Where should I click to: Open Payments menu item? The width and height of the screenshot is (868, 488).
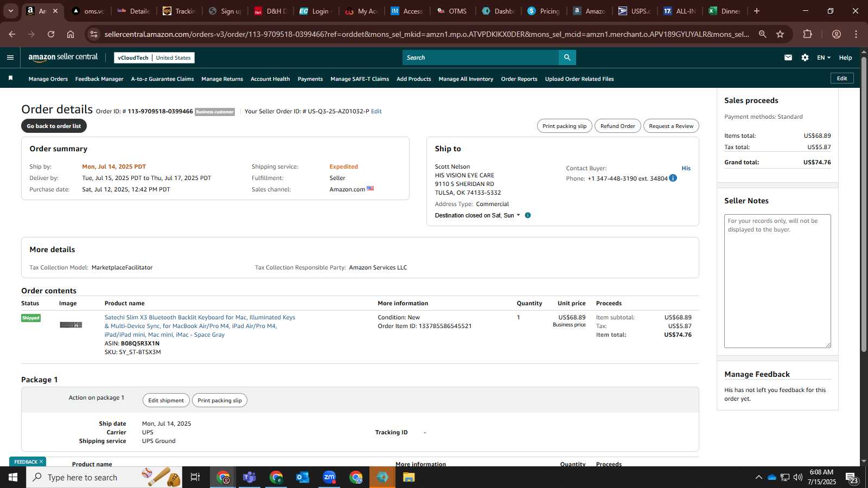coord(310,79)
